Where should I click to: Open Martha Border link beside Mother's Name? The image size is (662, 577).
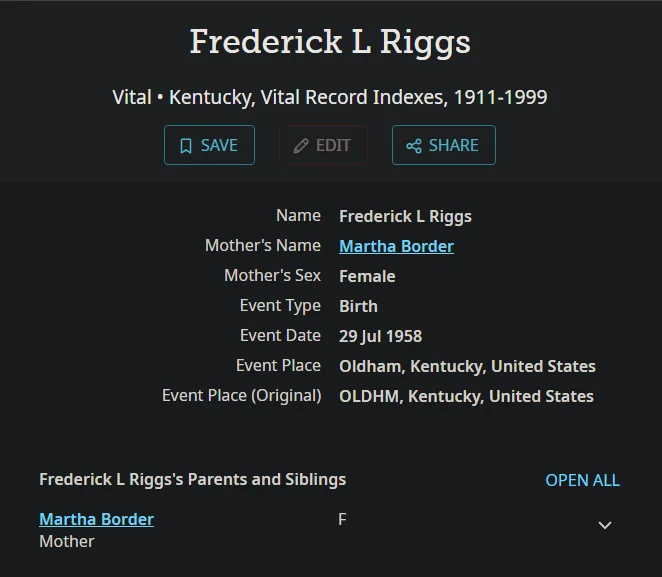[396, 246]
